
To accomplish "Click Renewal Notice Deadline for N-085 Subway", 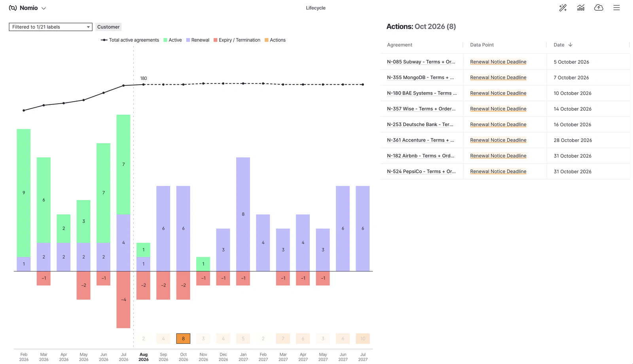I will point(498,62).
